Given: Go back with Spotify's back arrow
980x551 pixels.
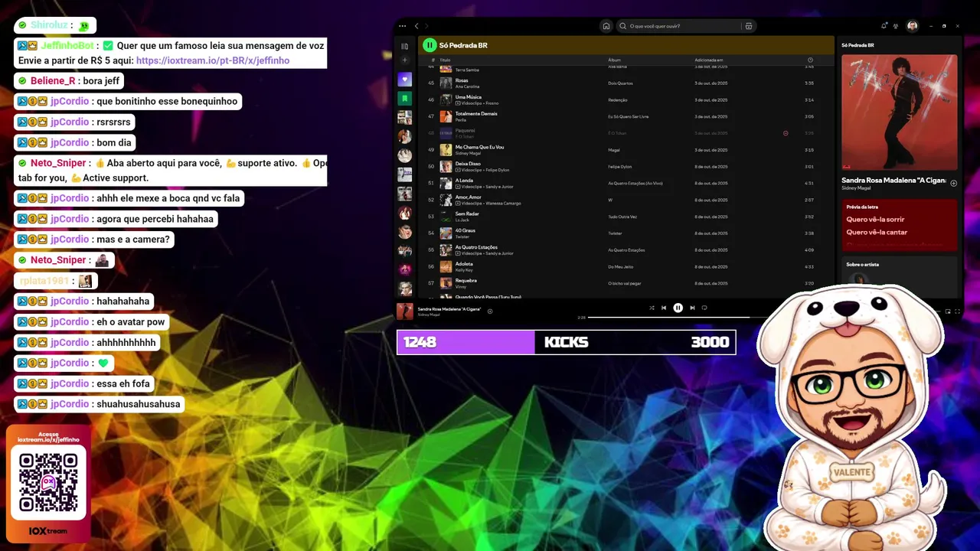Looking at the screenshot, I should 416,26.
